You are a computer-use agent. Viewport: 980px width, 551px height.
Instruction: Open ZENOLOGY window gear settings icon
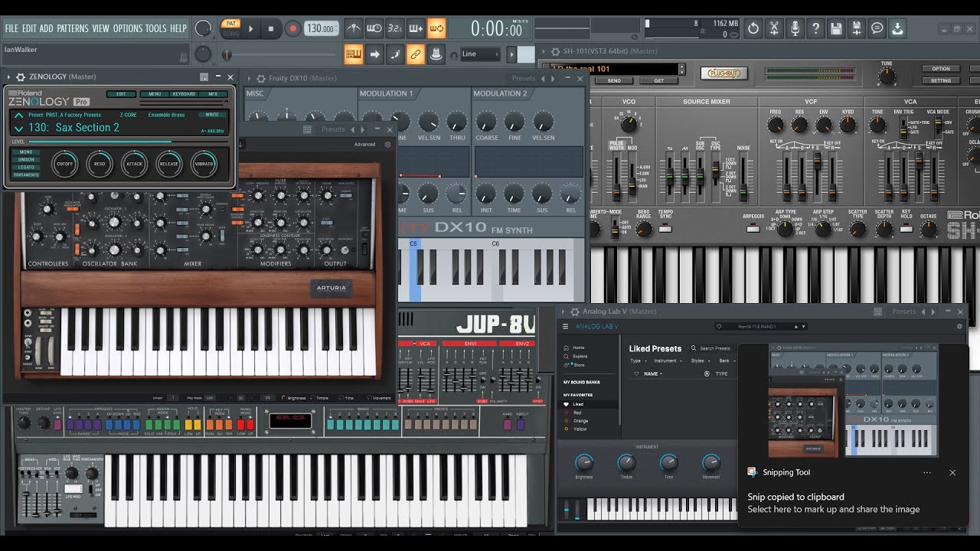[21, 77]
